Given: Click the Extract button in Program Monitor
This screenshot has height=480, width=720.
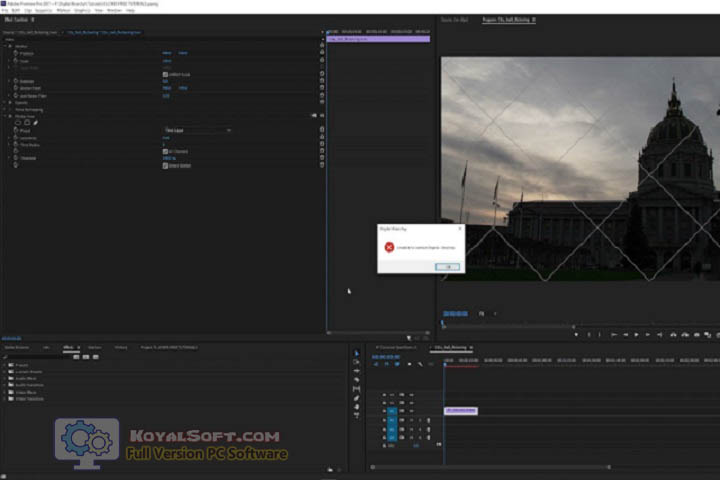Looking at the screenshot, I should click(x=685, y=335).
